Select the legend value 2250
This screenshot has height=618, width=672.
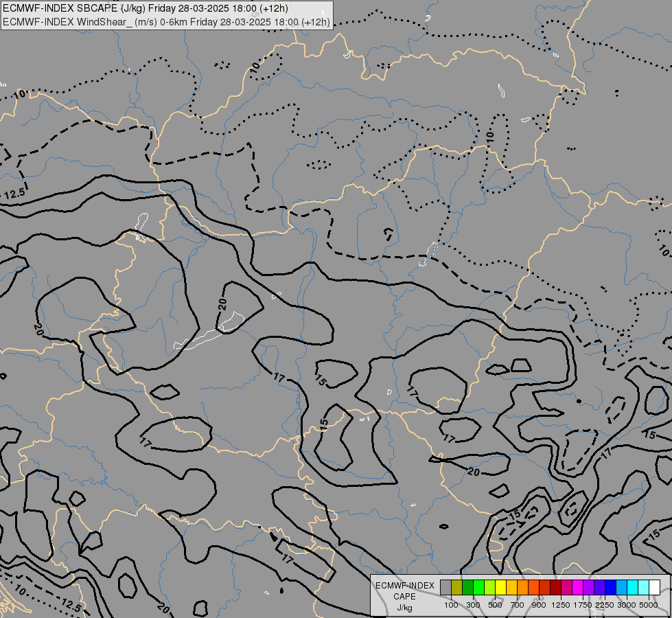click(605, 605)
